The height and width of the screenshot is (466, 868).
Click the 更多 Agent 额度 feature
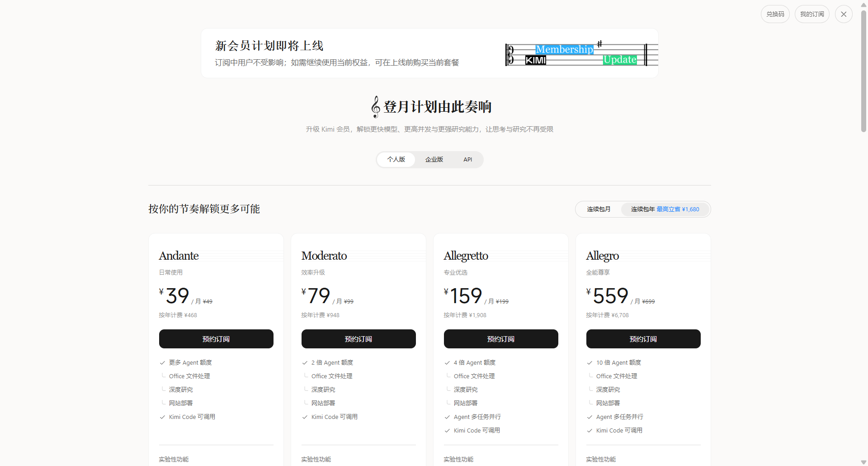[190, 362]
